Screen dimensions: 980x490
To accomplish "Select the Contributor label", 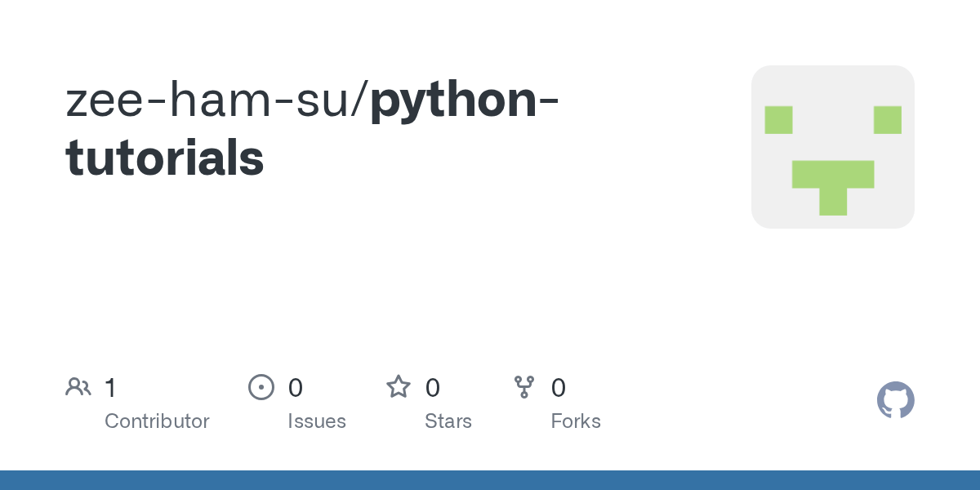I will pos(157,421).
